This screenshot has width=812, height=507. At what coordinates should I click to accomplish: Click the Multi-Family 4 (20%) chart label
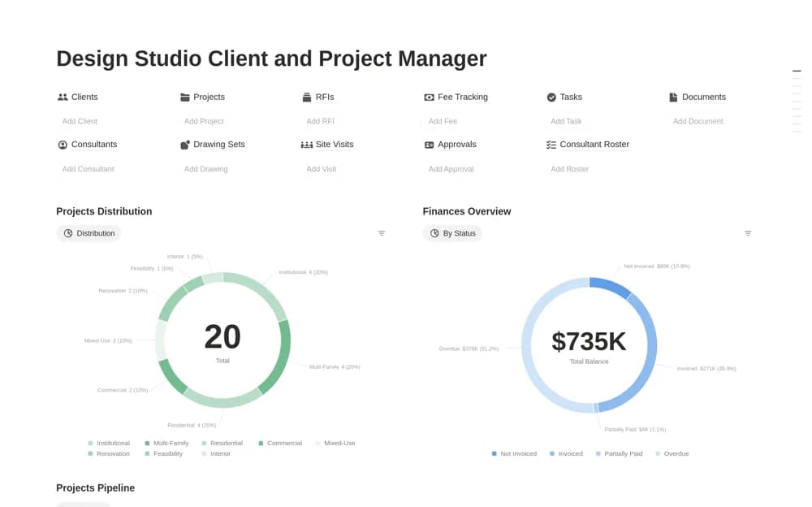click(335, 367)
